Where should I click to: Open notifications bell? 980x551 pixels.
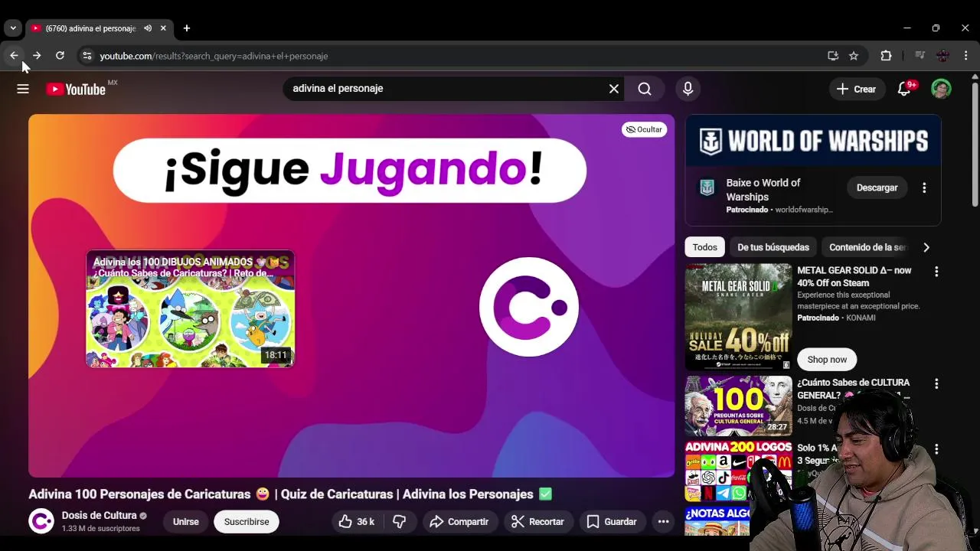(904, 89)
